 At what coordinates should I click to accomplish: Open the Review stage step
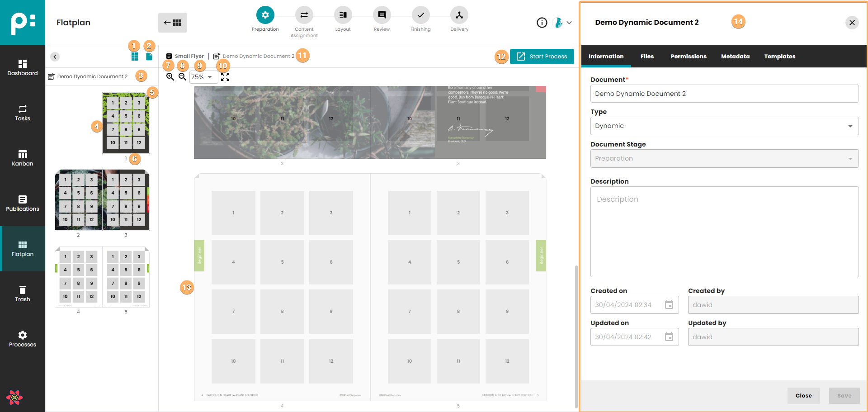382,15
